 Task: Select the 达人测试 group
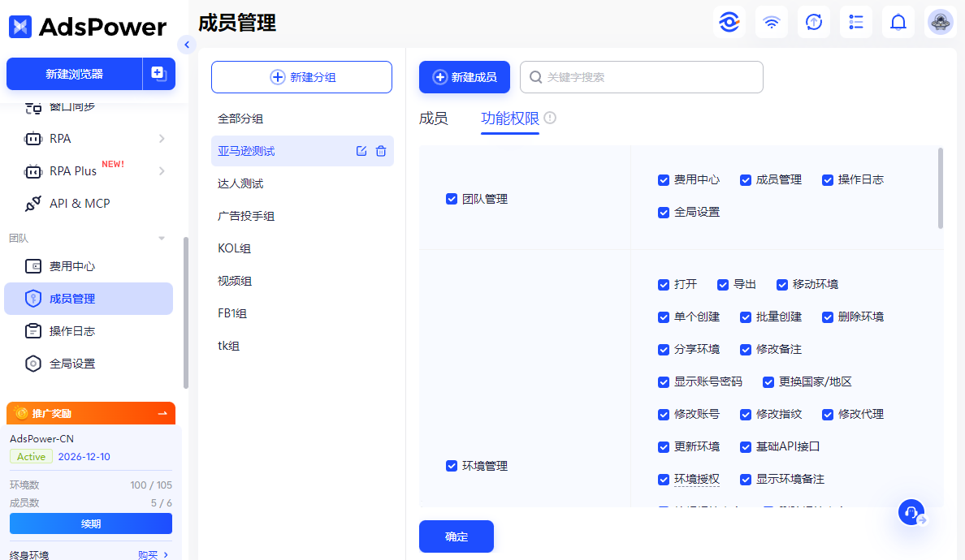[302, 183]
